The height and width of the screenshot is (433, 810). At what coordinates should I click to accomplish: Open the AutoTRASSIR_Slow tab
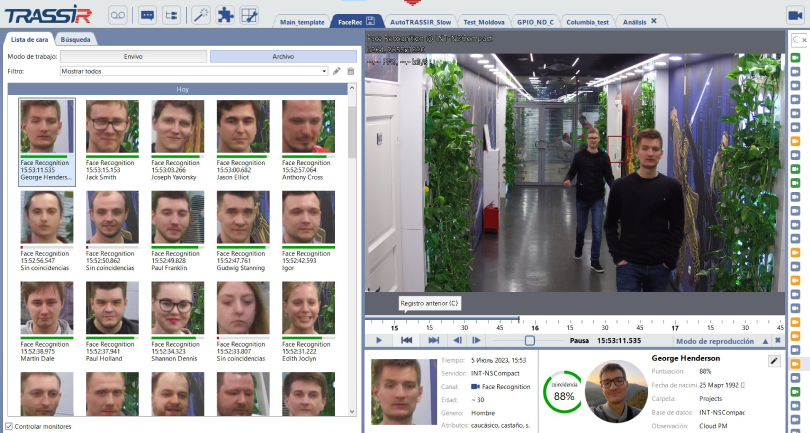click(x=419, y=21)
